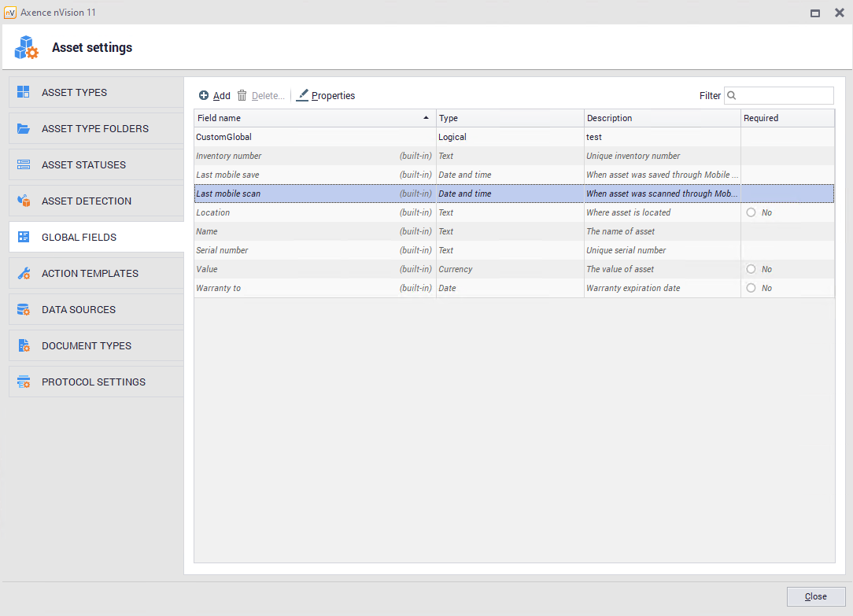Sort by the Type column header
The image size is (853, 616).
pos(509,118)
